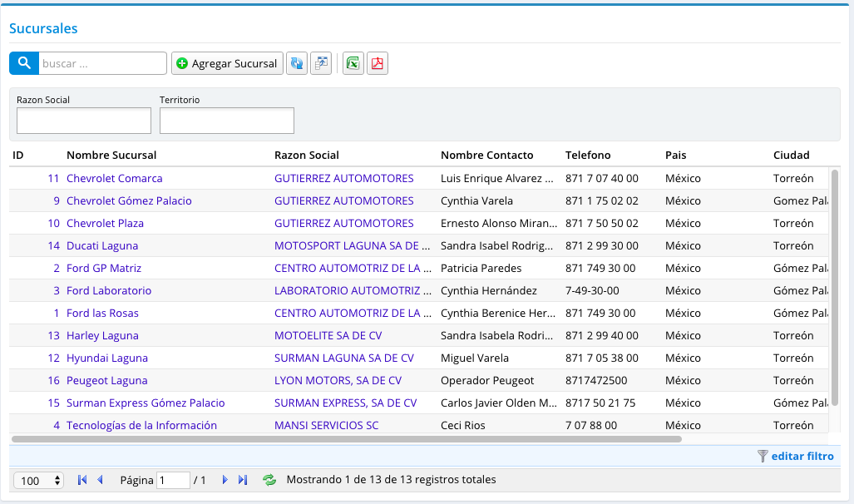Sort by the ID column header

18,156
